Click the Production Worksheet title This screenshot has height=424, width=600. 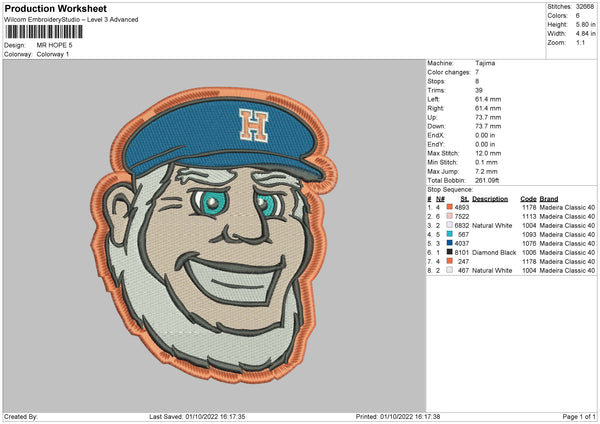tap(55, 8)
